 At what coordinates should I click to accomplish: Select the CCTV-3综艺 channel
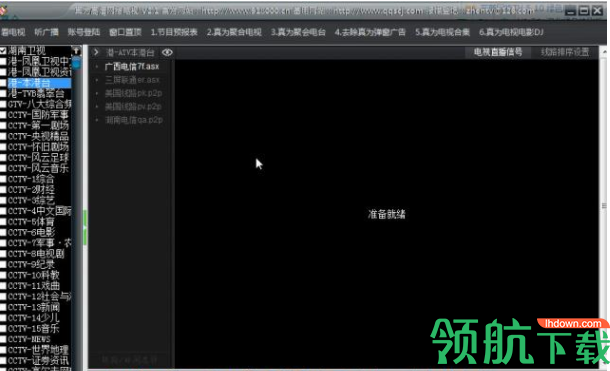coord(31,200)
